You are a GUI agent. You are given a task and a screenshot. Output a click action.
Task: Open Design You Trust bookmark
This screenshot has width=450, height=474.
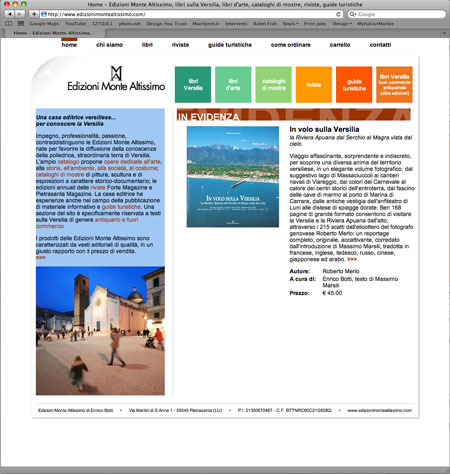(166, 24)
